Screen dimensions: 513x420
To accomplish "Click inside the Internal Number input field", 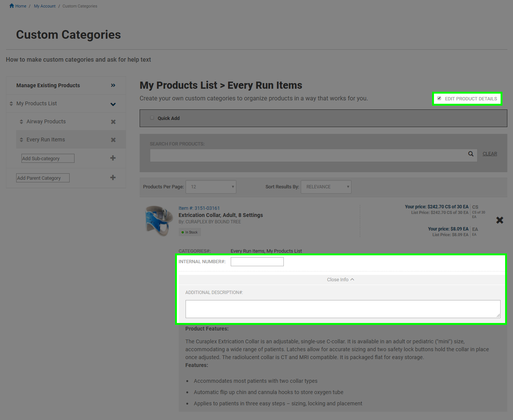I will (257, 261).
